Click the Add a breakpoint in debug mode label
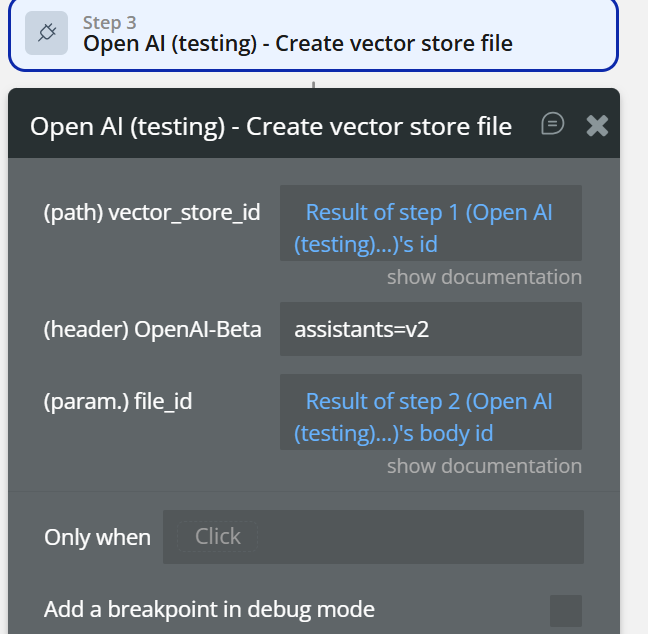The width and height of the screenshot is (648, 634). 209,608
